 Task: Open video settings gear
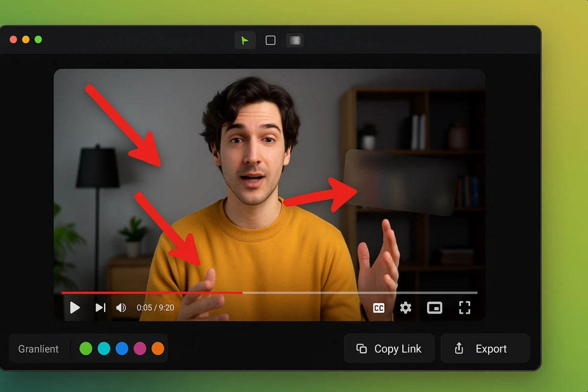click(x=406, y=308)
